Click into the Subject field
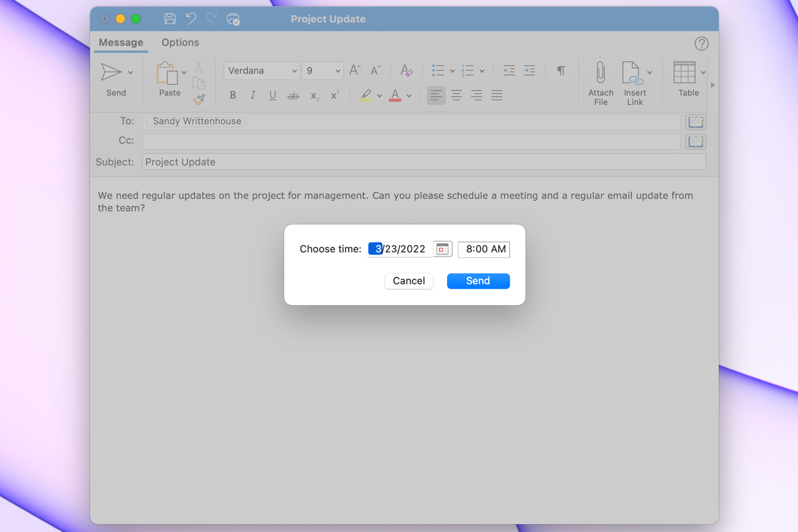This screenshot has height=532, width=798. (424, 162)
